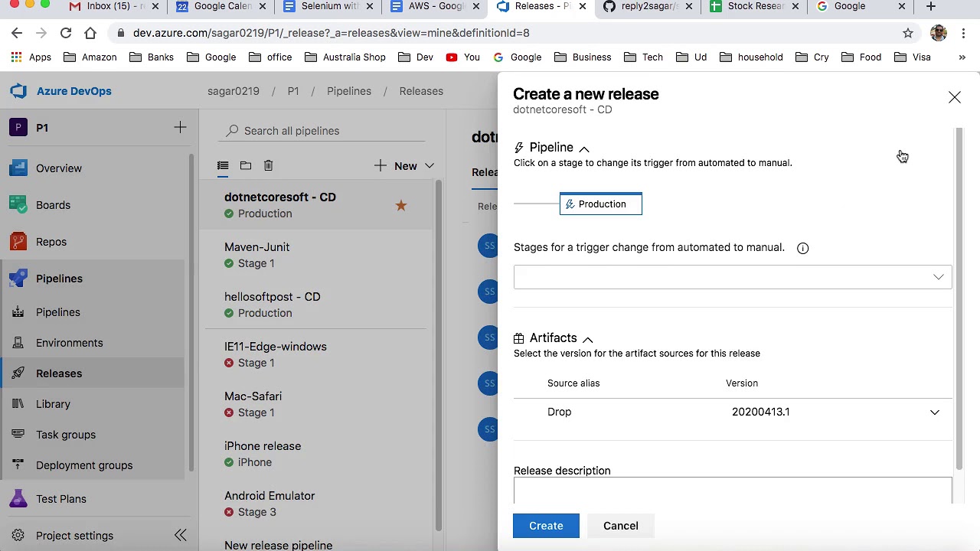This screenshot has height=551, width=980.
Task: Click the Create button
Action: coord(546,526)
